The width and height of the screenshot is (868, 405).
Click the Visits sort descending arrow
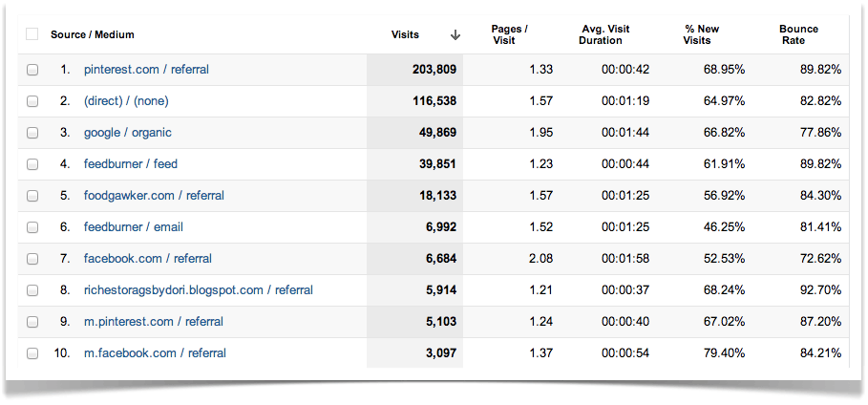click(455, 34)
